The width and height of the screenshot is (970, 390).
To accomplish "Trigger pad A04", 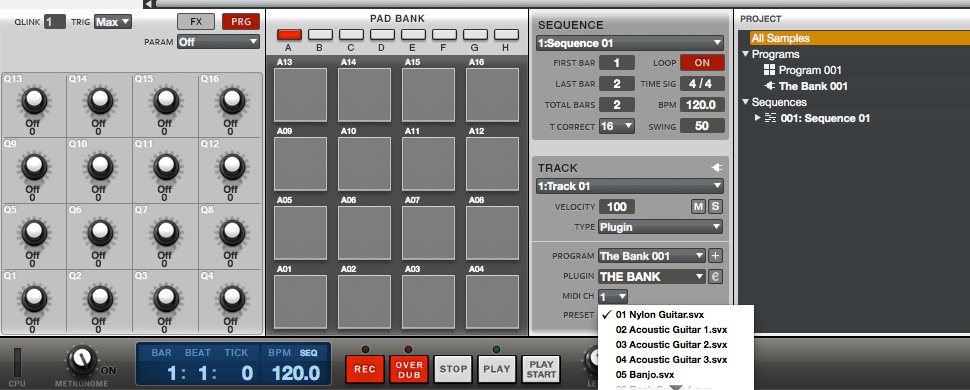I will pyautogui.click(x=492, y=301).
